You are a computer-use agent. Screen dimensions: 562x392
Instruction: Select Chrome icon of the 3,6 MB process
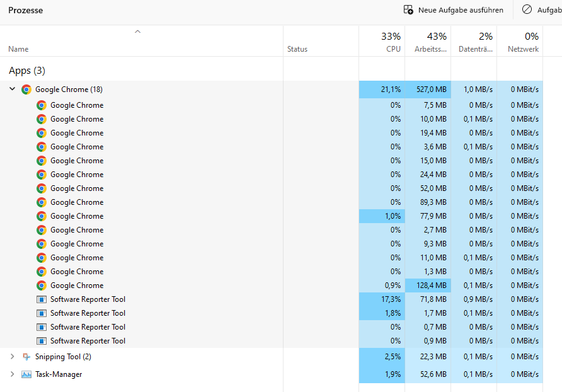(42, 147)
